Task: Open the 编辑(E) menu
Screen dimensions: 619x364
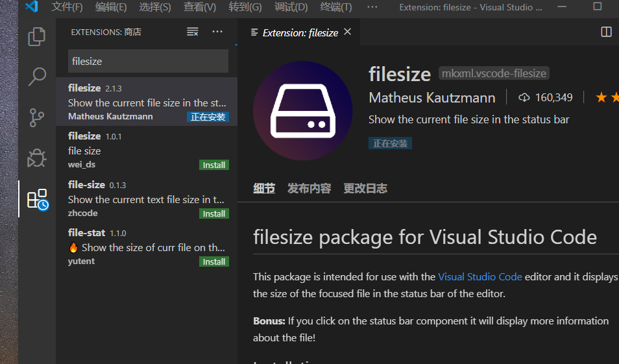Action: point(111,7)
